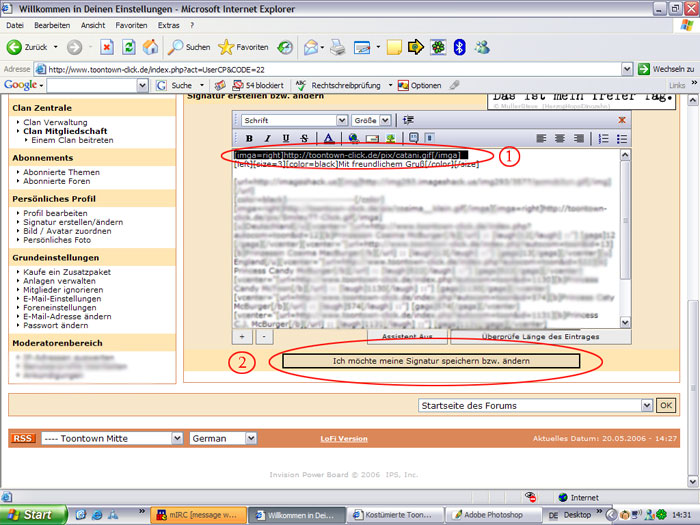This screenshot has width=700, height=525.
Task: Click the indent icon next to Größe
Action: tap(408, 120)
